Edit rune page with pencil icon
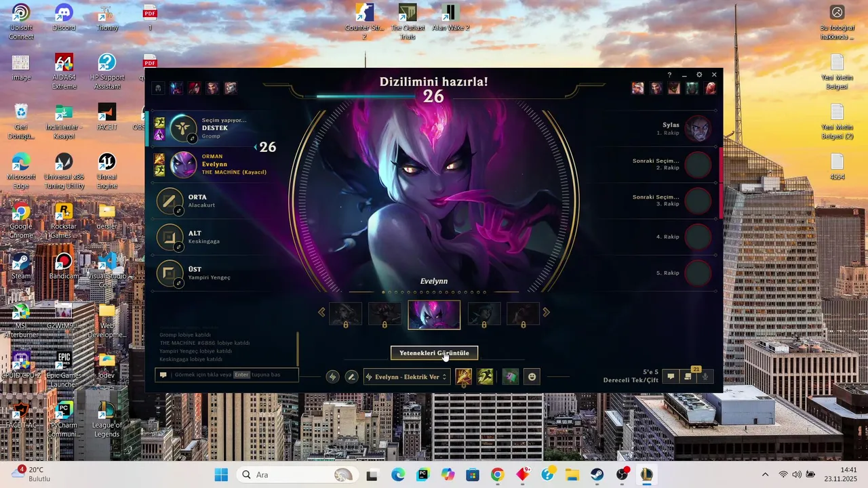 tap(351, 377)
